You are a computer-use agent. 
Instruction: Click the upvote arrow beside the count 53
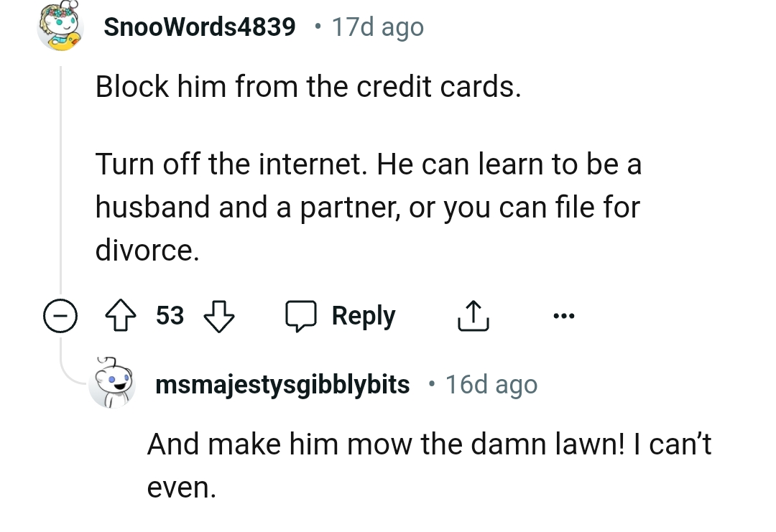[x=122, y=315]
